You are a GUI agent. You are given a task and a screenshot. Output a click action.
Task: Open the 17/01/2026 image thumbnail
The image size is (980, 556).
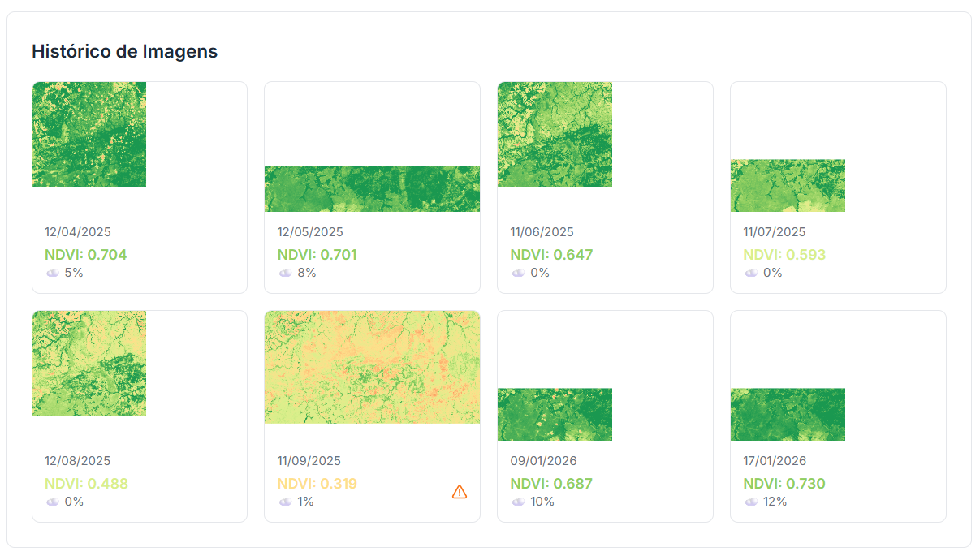[788, 414]
